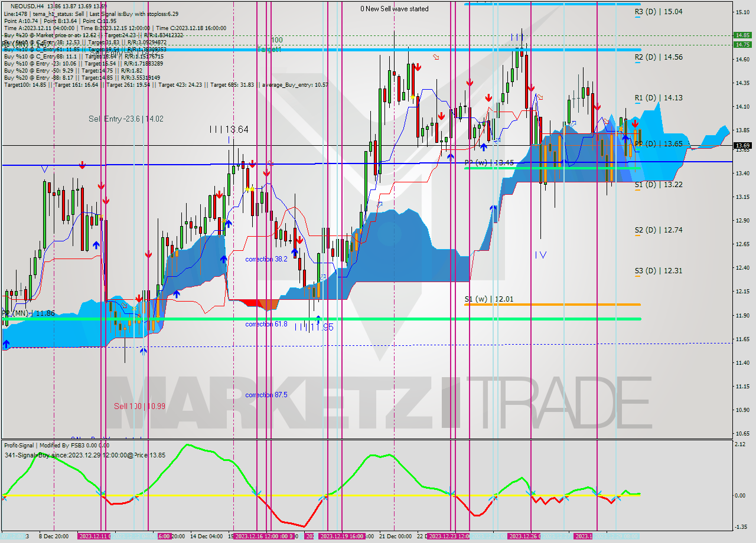The width and height of the screenshot is (756, 543).
Task: Click the 'I I I 11.95' wave label
Action: [x=314, y=327]
